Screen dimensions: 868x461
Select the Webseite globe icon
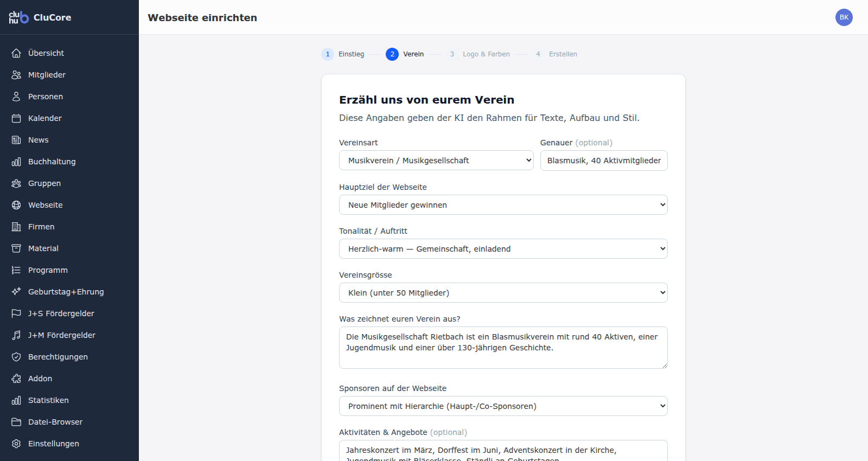tap(16, 205)
